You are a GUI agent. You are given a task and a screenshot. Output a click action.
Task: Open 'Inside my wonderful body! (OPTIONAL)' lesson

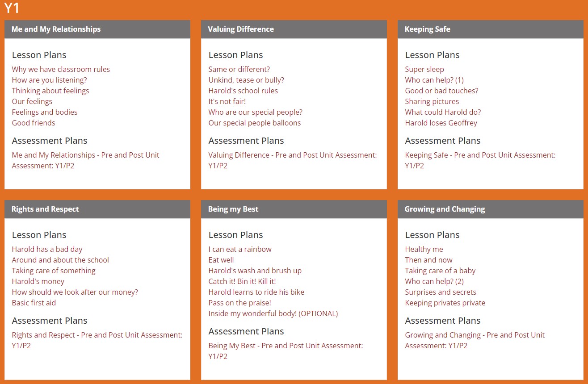tap(273, 313)
